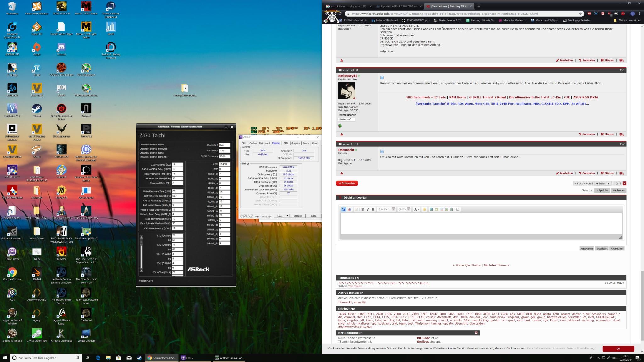The height and width of the screenshot is (362, 644).
Task: Open the notification center in system tray
Action: (637, 358)
